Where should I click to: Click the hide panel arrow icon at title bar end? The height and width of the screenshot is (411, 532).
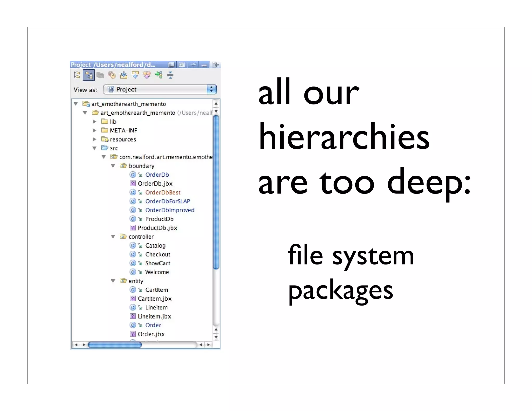pyautogui.click(x=216, y=65)
